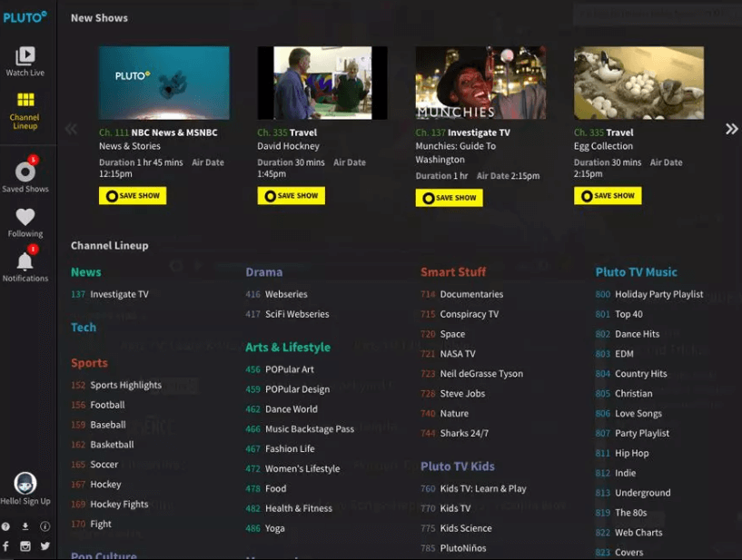Select the Channel Lineup grid icon
Viewport: 742px width, 560px height.
pyautogui.click(x=25, y=100)
